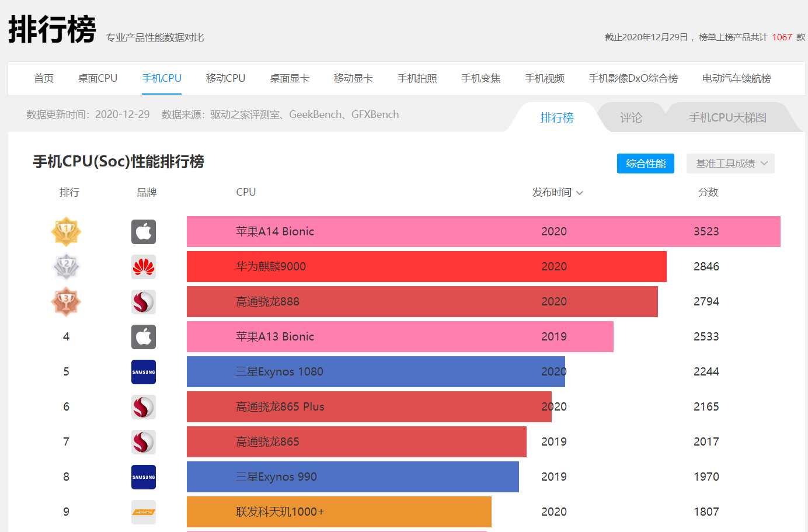Open the 桌面显卡 tab
Viewport: 808px width, 532px height.
290,78
